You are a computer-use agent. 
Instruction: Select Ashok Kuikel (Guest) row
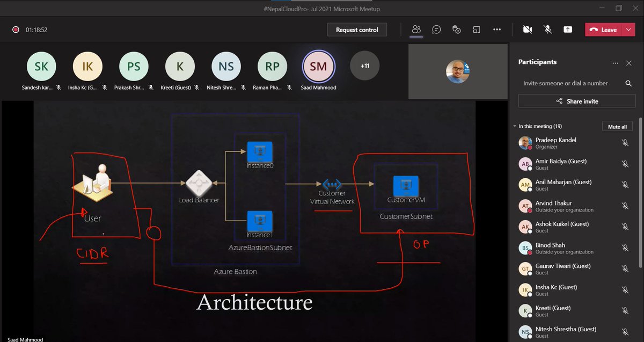(x=574, y=227)
